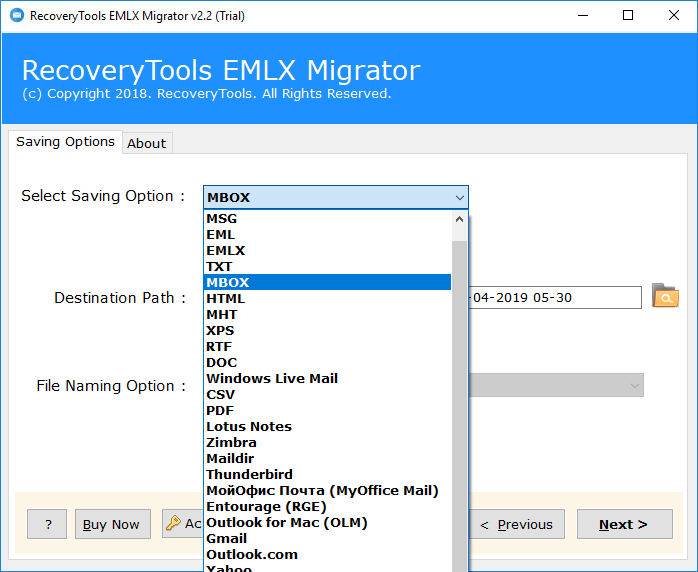Click inside the Destination Path field
Screen dimensions: 698x572
point(555,297)
